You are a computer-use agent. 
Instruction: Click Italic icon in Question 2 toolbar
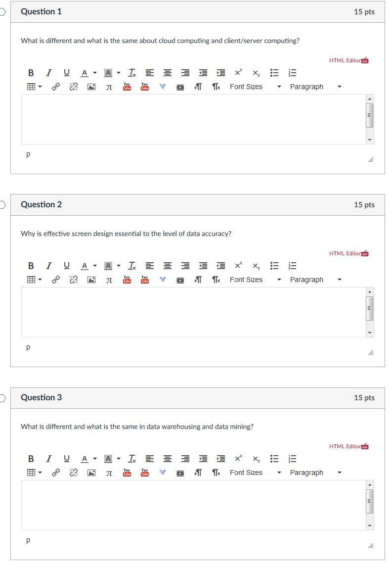click(48, 266)
